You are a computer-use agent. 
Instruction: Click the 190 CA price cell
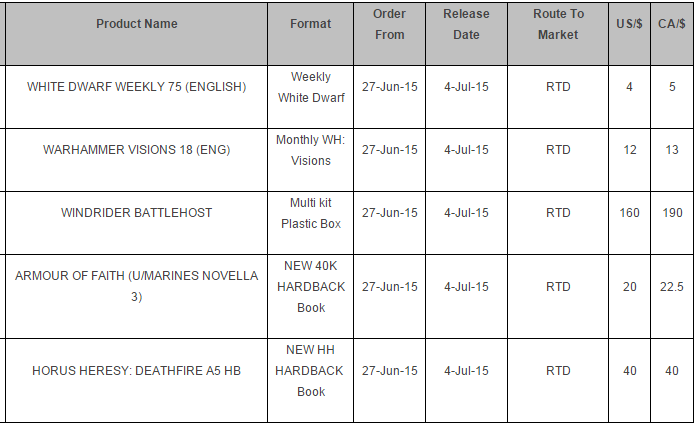coord(671,213)
